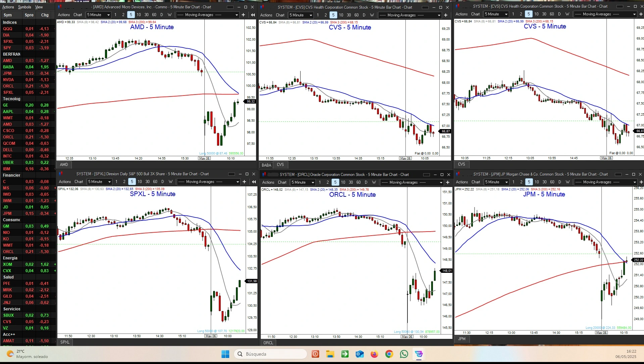
Task: Switch to BABA tab under CVS chart
Action: tap(266, 165)
